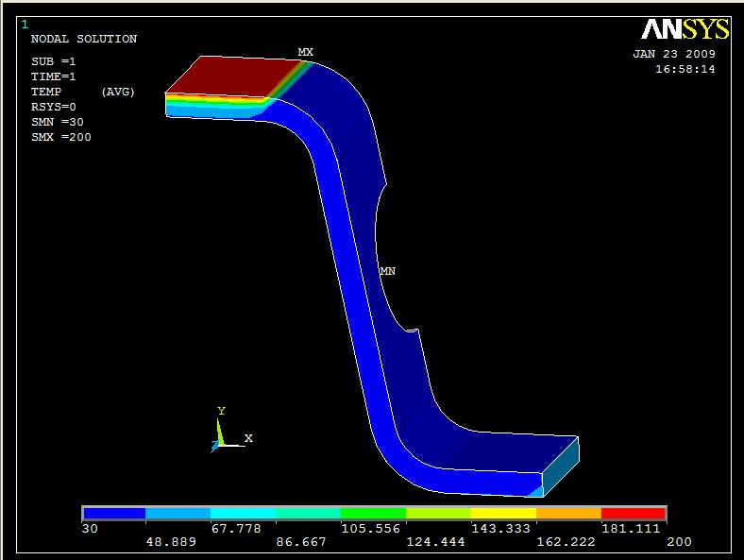Viewport: 744px width, 560px height.
Task: Click the legend value 200
Action: 679,541
